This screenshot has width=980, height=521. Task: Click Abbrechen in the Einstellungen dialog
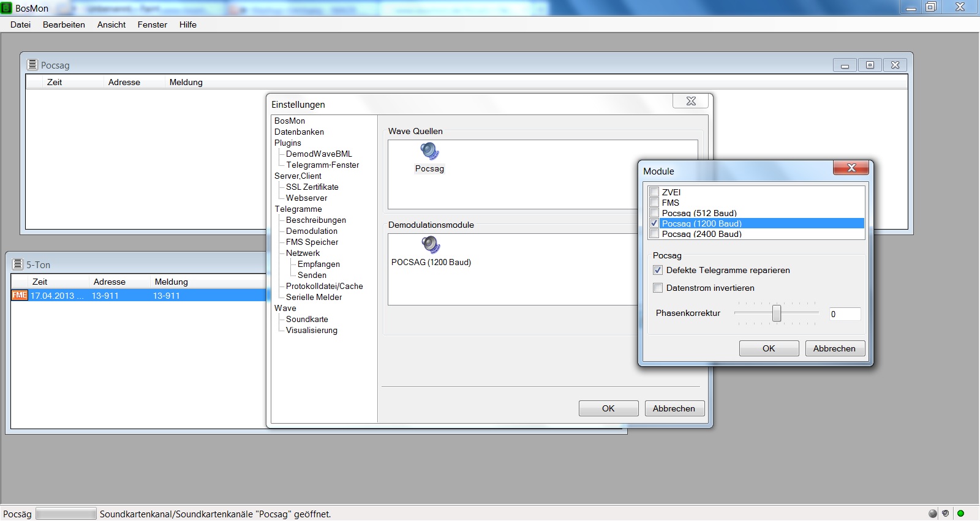coord(674,408)
